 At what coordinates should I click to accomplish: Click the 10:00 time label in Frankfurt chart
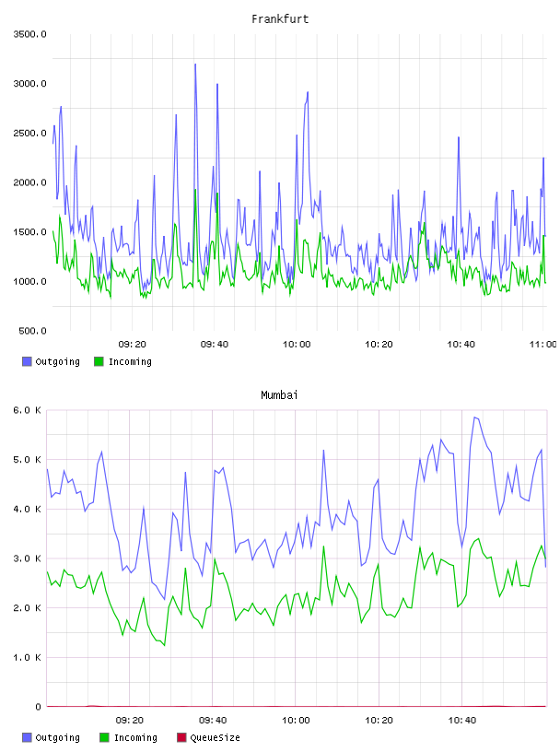(x=297, y=345)
